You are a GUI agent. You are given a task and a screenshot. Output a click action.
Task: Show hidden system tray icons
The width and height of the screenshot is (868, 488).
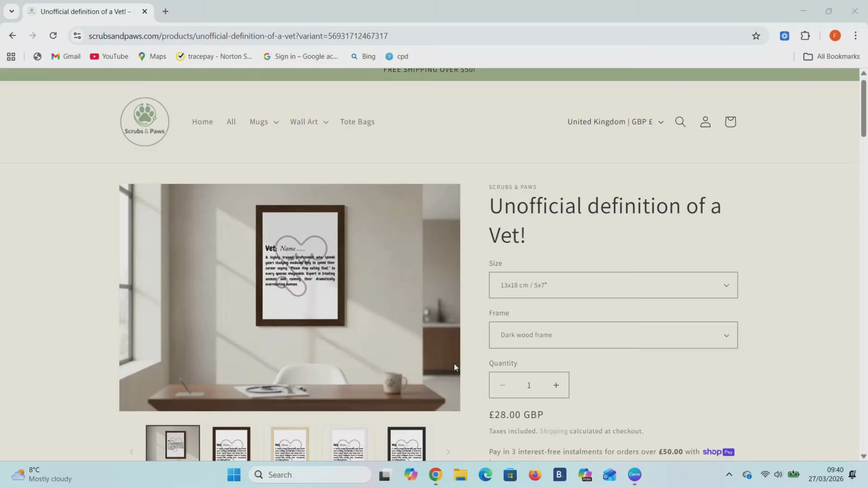pos(729,475)
